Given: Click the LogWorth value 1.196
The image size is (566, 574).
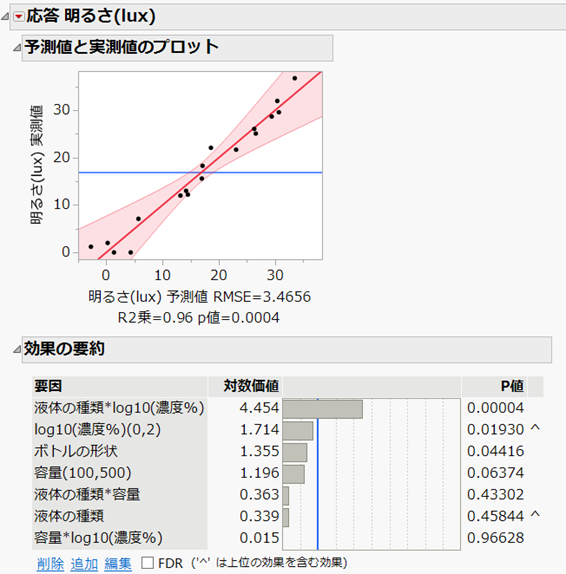Looking at the screenshot, I should (259, 473).
